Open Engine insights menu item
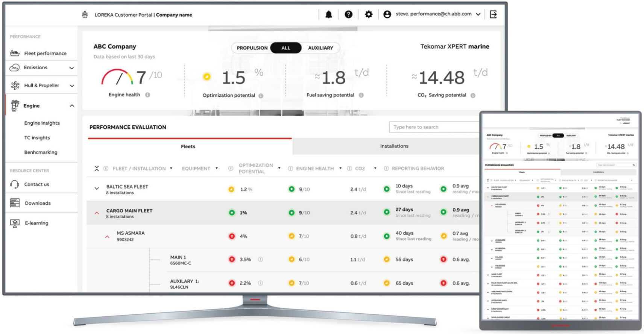 click(42, 123)
